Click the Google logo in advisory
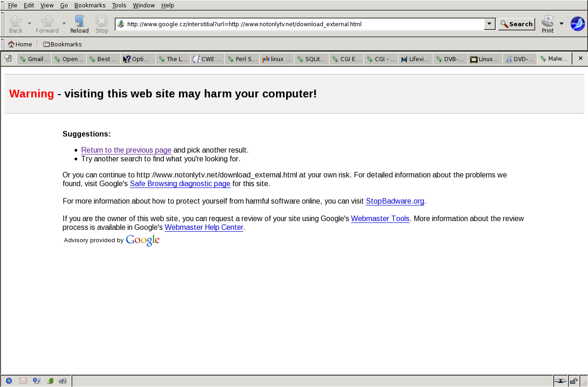This screenshot has width=588, height=387. pyautogui.click(x=143, y=240)
